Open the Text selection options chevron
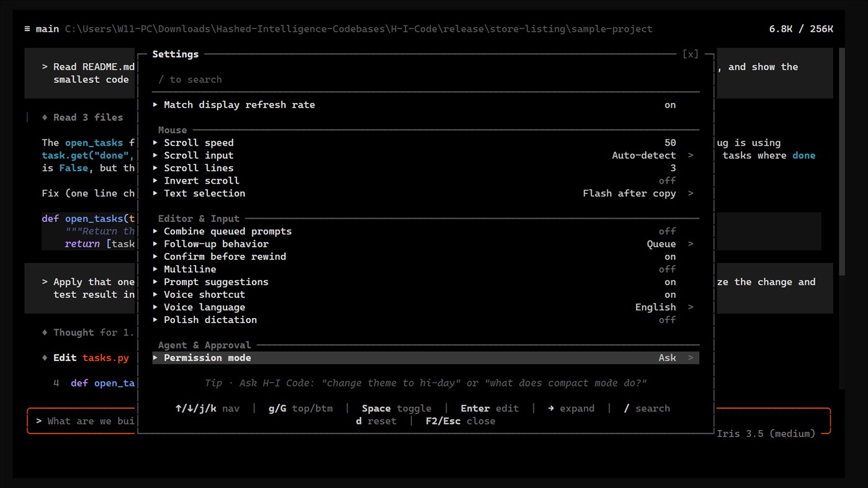Image resolution: width=868 pixels, height=488 pixels. 691,193
